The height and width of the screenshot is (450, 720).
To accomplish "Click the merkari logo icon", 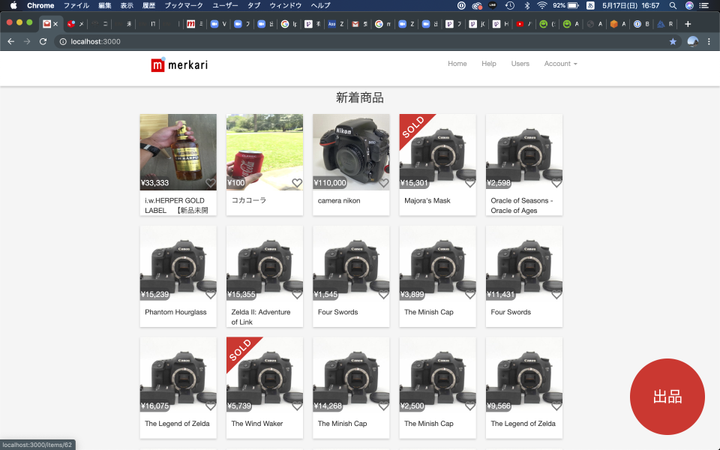I will point(158,66).
